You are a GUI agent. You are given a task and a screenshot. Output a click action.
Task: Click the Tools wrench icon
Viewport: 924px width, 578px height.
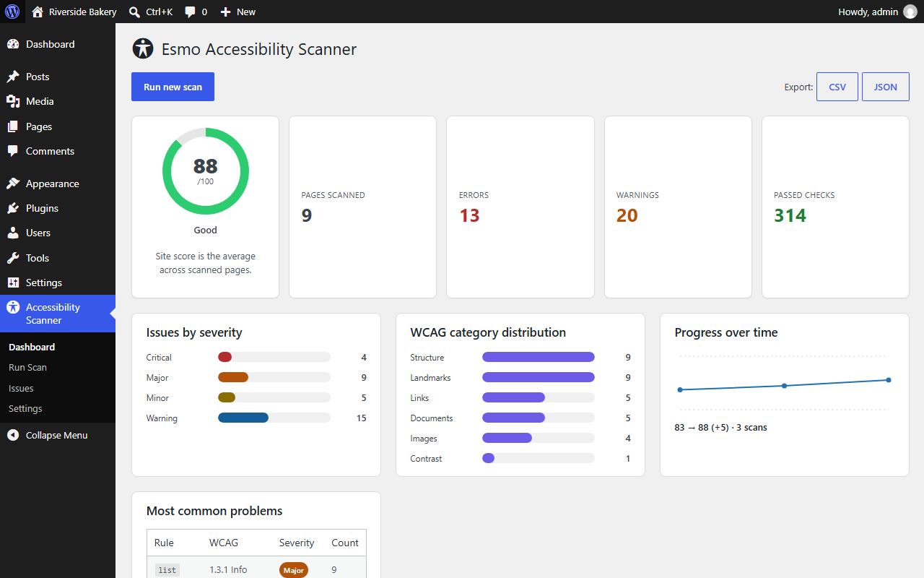pos(13,258)
